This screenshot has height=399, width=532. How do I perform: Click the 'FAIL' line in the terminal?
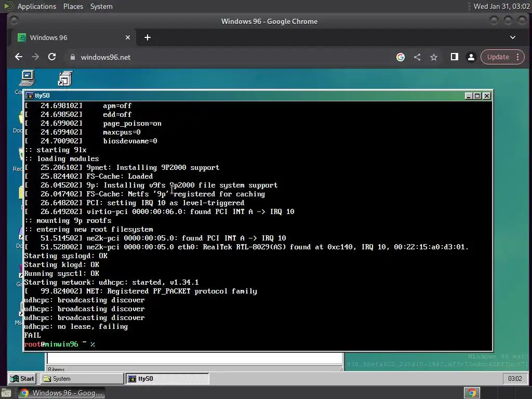pyautogui.click(x=33, y=335)
